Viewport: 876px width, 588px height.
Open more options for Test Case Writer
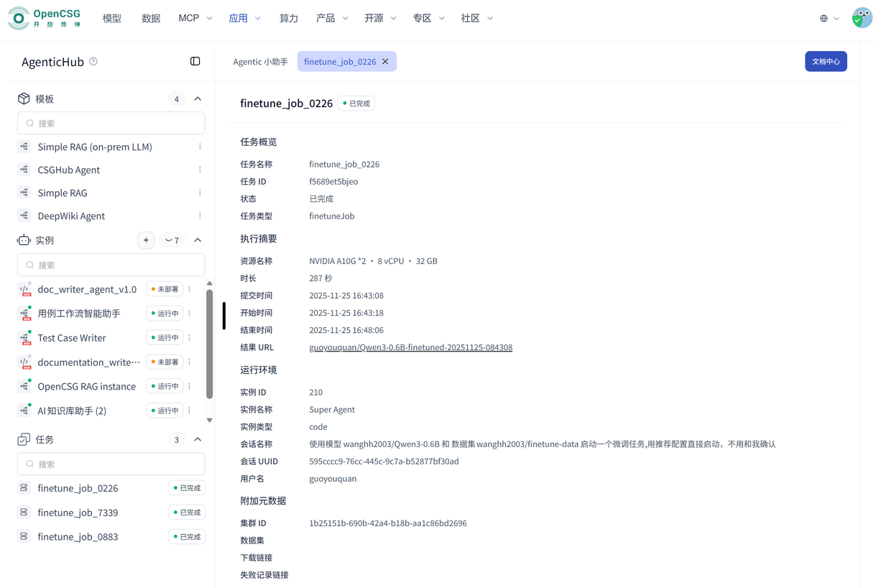190,338
